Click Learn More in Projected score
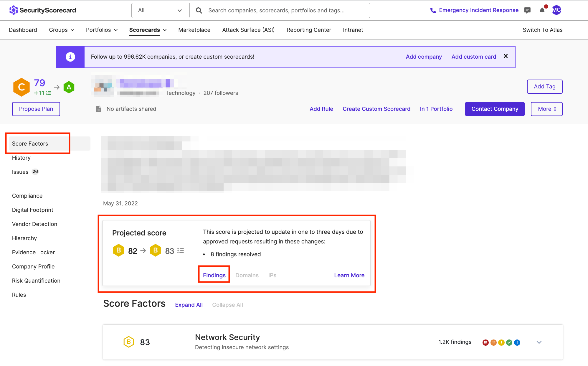Screen dimensions: 588x366 pyautogui.click(x=349, y=275)
